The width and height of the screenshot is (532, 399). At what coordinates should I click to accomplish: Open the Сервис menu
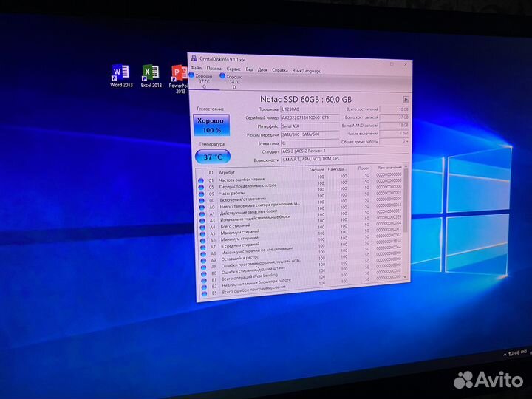[233, 69]
